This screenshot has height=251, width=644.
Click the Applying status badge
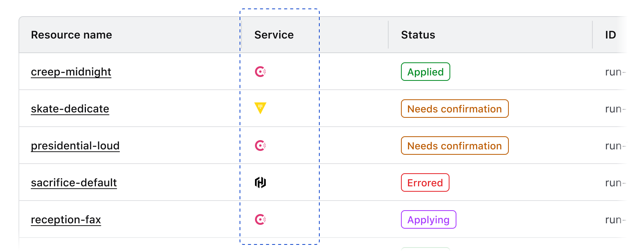428,220
